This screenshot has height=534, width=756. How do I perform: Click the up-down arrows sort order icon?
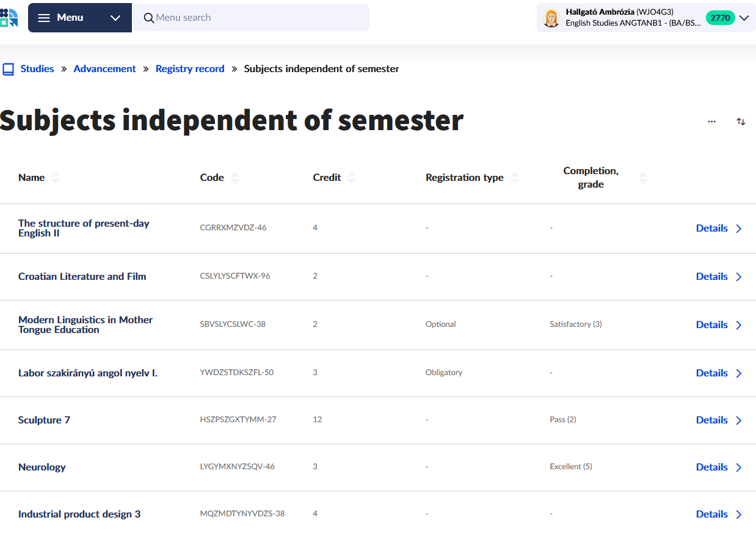click(741, 122)
